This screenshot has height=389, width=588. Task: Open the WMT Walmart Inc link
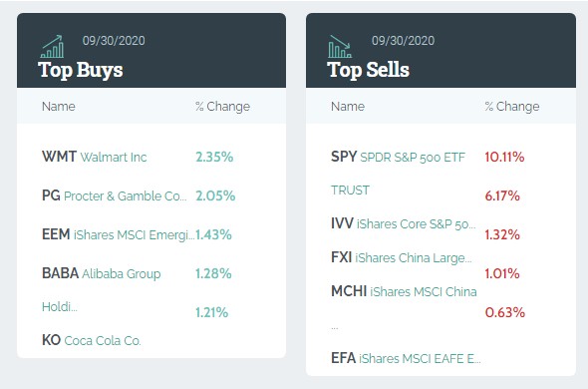(94, 157)
